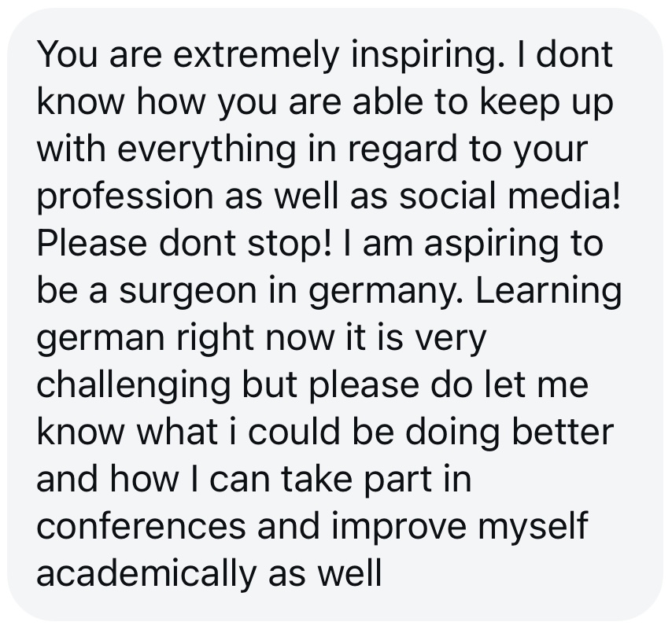
Task: Click the word "academically" in last line
Action: point(147,575)
